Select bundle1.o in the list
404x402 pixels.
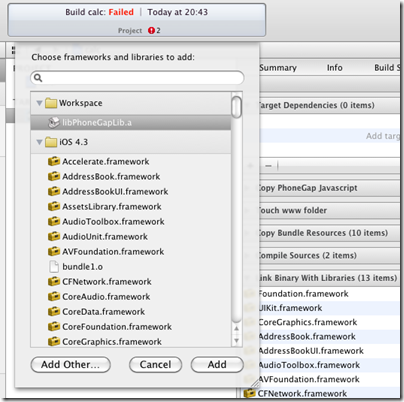coord(131,267)
